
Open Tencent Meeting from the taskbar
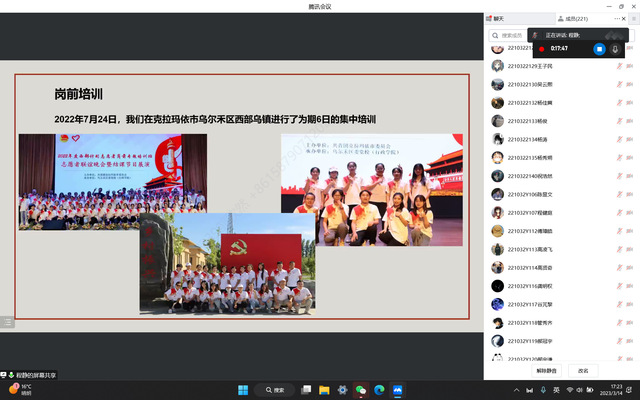398,390
